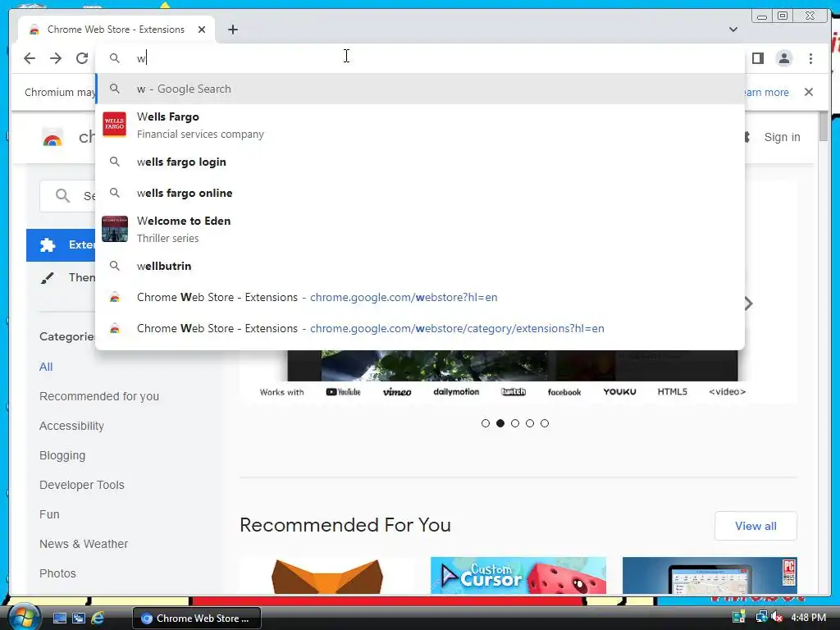
Task: Select the 'wellbutrin' search suggestion
Action: coord(420,266)
